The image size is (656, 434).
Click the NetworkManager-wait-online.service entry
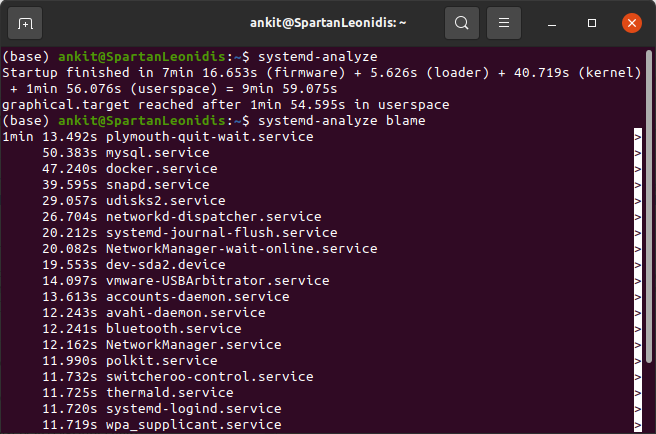[241, 249]
